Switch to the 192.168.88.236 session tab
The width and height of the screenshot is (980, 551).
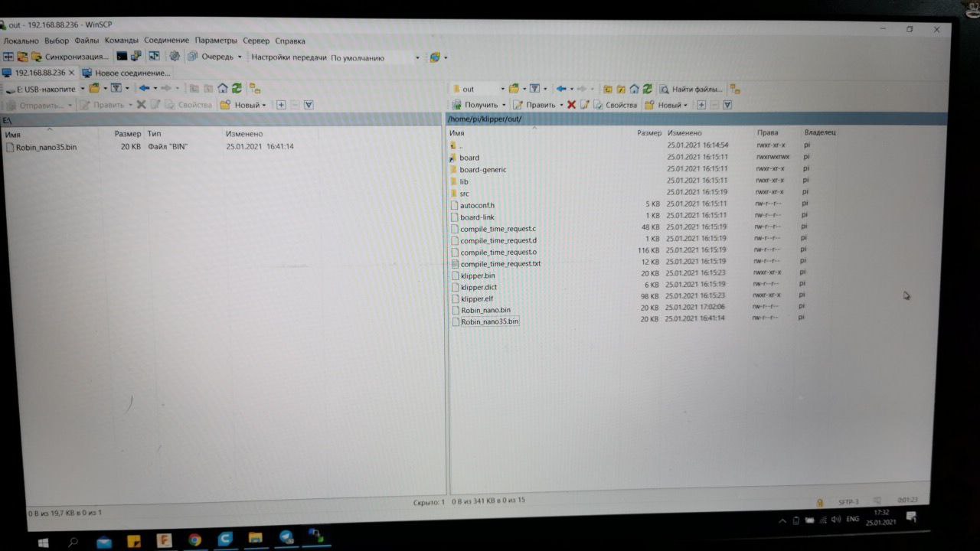click(40, 73)
